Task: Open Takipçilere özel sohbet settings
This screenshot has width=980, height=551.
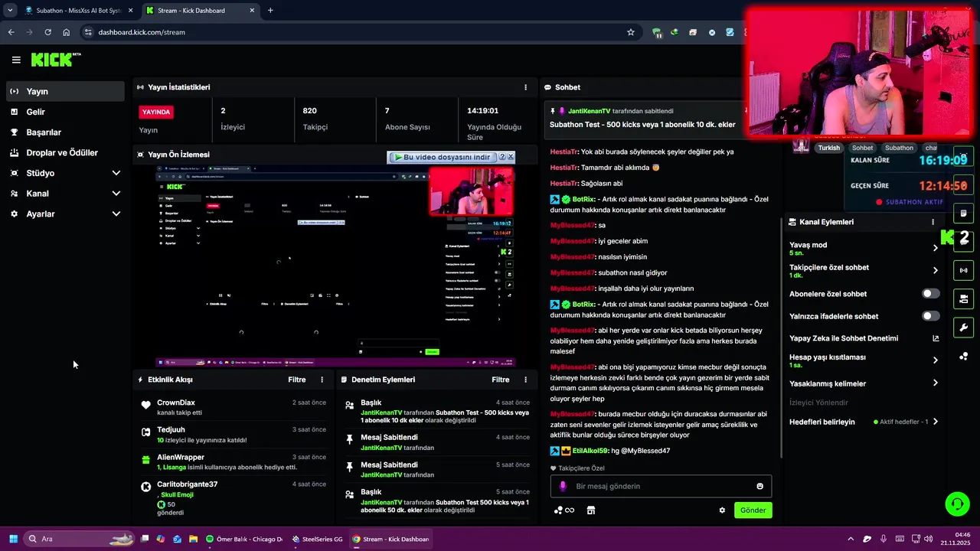Action: pos(863,271)
